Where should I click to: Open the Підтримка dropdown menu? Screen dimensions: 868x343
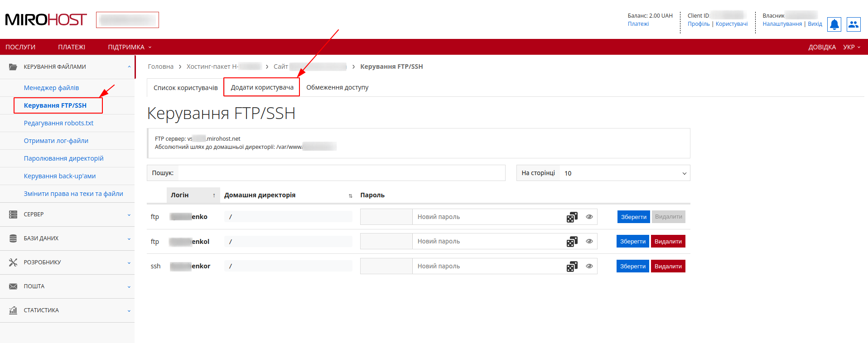coord(130,47)
